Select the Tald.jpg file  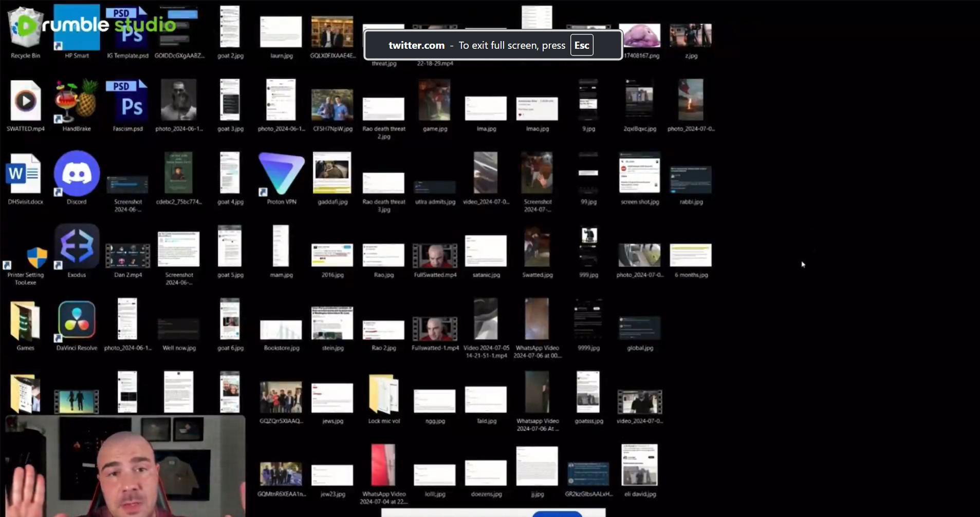coord(486,405)
